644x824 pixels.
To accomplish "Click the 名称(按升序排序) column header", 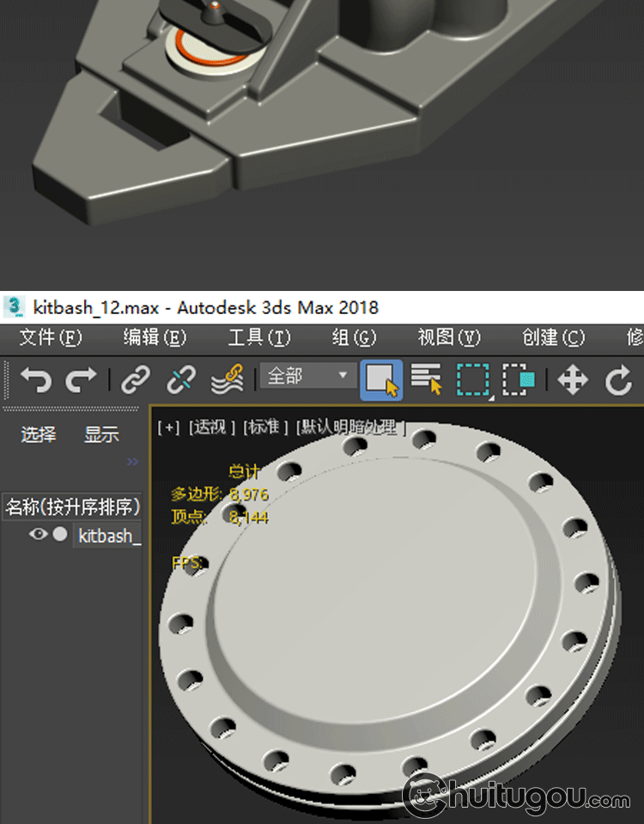I will click(x=72, y=506).
